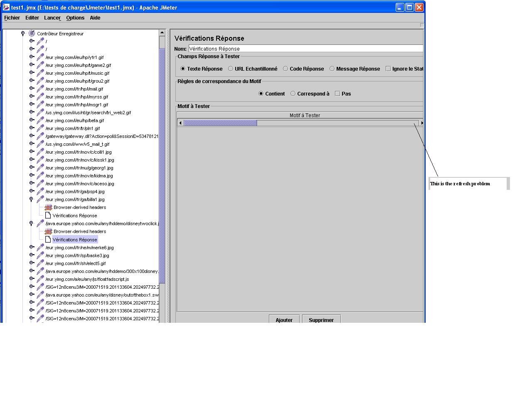The width and height of the screenshot is (532, 415).
Task: Expand the psp4.jpg request node
Action: 31,192
